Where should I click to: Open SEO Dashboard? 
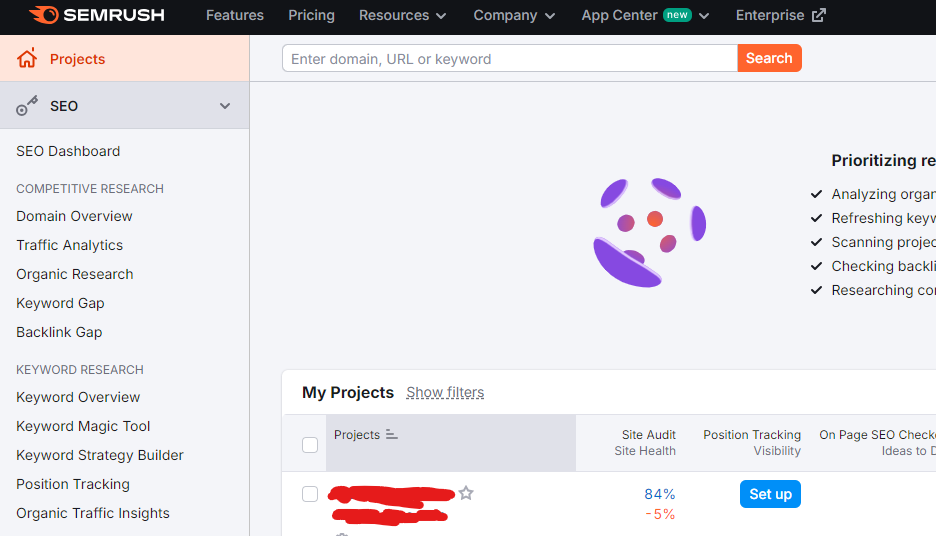(x=68, y=151)
